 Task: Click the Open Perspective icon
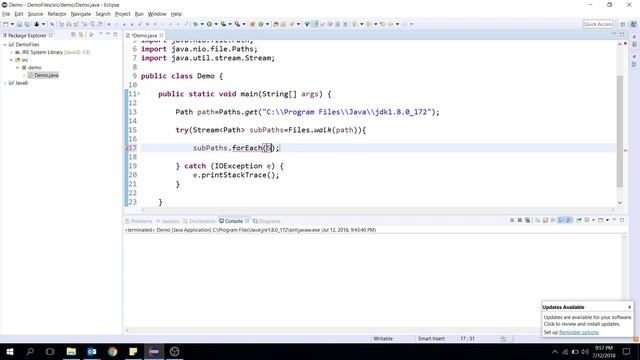623,24
